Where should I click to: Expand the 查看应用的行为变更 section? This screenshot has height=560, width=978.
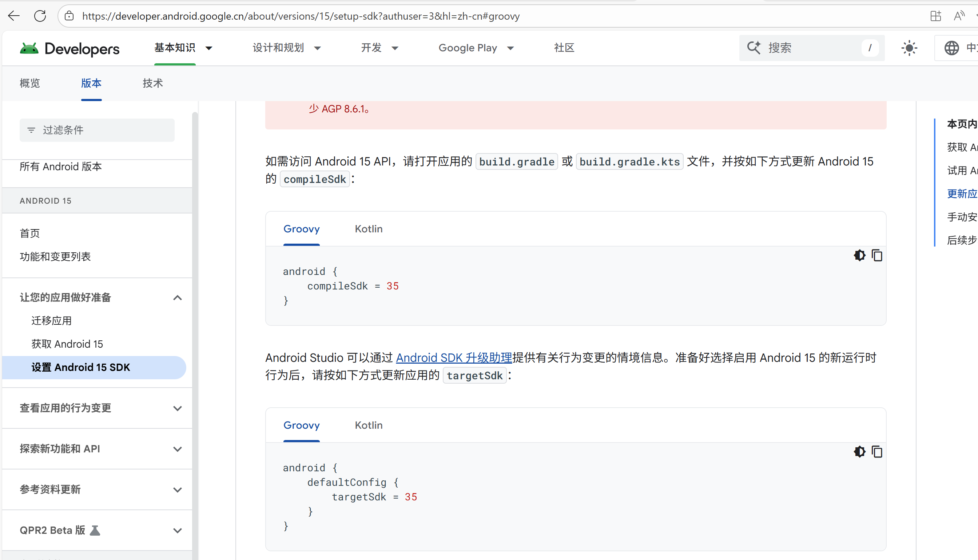coord(177,408)
